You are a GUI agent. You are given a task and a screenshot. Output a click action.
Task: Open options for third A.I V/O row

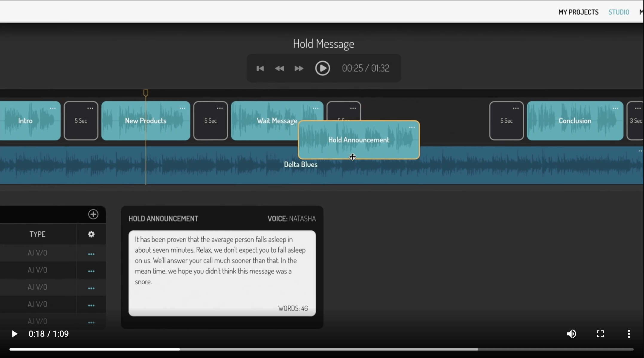[91, 288]
